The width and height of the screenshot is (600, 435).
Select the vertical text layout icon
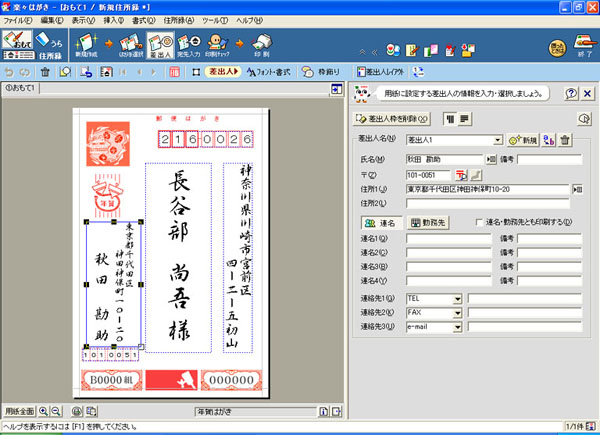tap(450, 118)
